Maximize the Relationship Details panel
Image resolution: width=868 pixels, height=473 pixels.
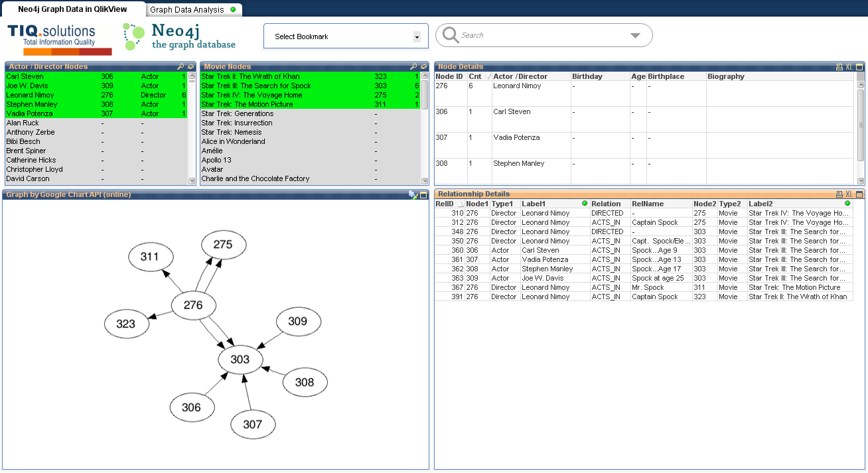(x=859, y=194)
